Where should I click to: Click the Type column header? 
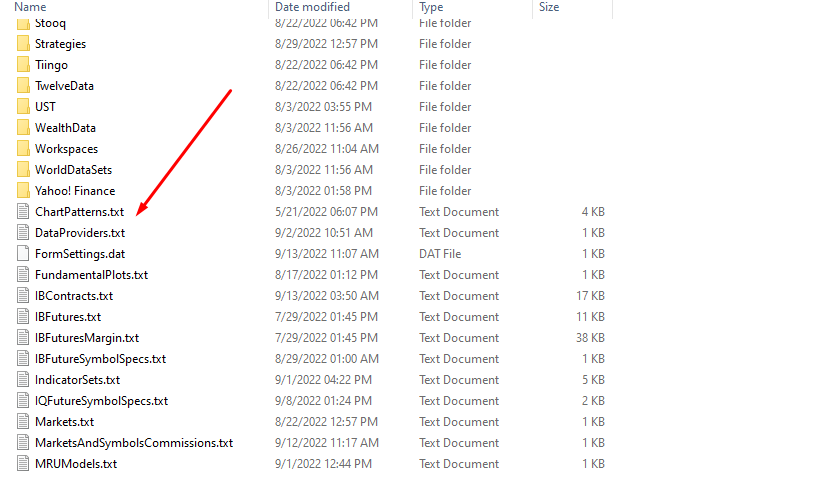click(x=433, y=7)
